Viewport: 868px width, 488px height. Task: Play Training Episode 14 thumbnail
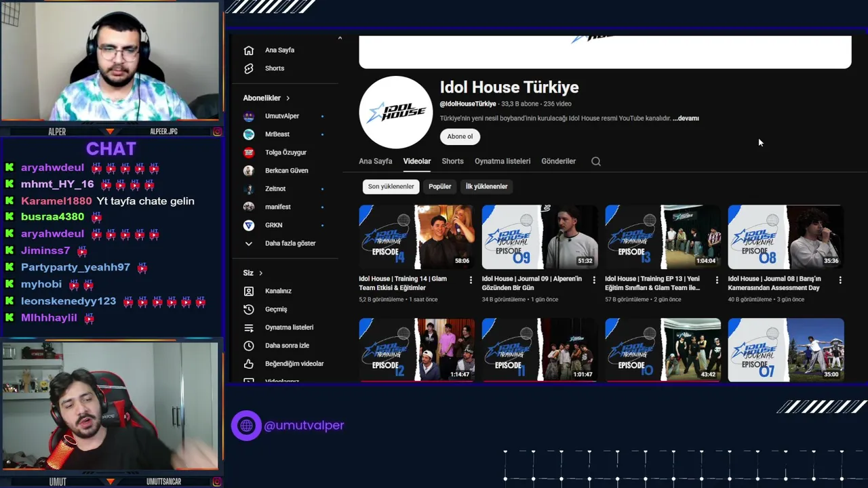(x=417, y=237)
